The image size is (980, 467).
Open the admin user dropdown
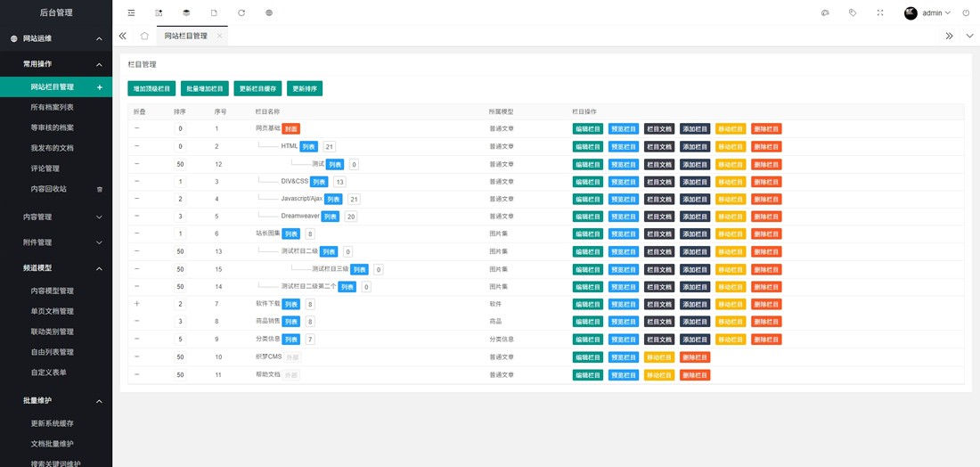tap(935, 13)
